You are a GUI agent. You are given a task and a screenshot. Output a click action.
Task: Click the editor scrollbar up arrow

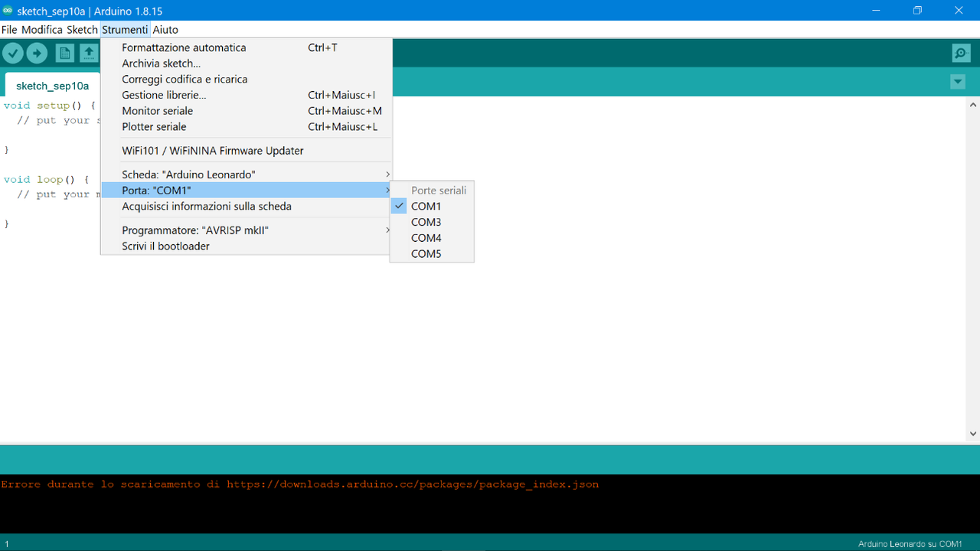[973, 105]
